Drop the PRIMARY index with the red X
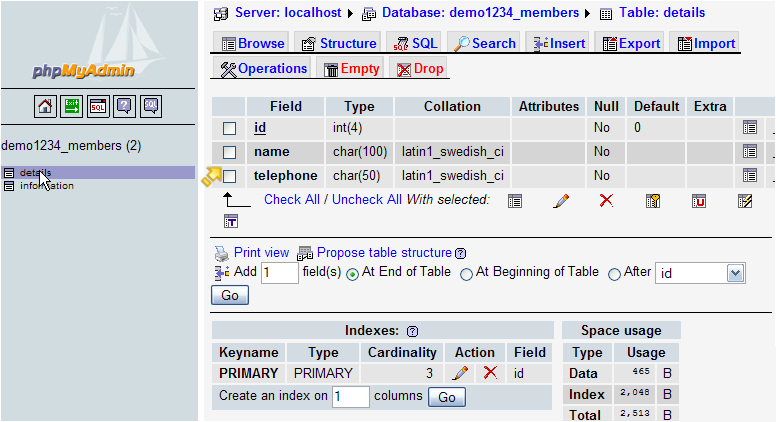This screenshot has height=422, width=776. tap(490, 372)
